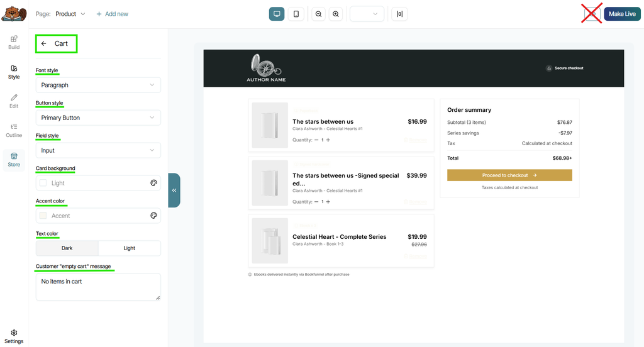Set Text color to Dark

point(67,248)
